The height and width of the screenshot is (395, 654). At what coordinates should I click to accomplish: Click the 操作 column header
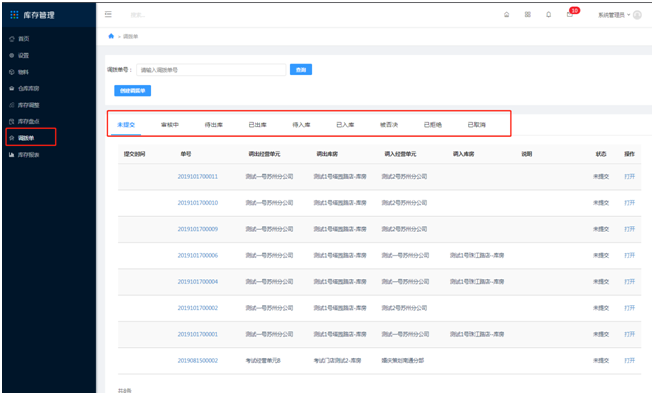click(629, 154)
